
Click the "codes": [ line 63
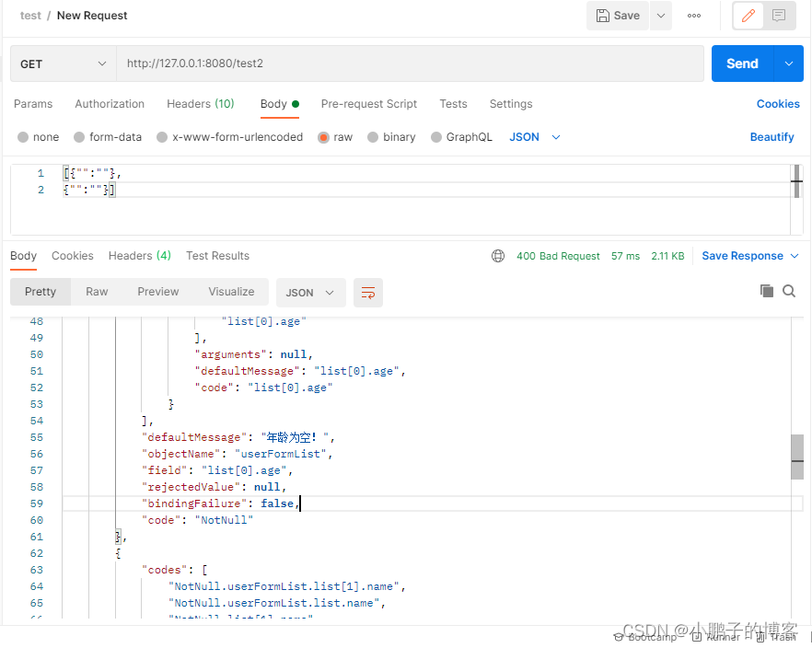tap(175, 570)
